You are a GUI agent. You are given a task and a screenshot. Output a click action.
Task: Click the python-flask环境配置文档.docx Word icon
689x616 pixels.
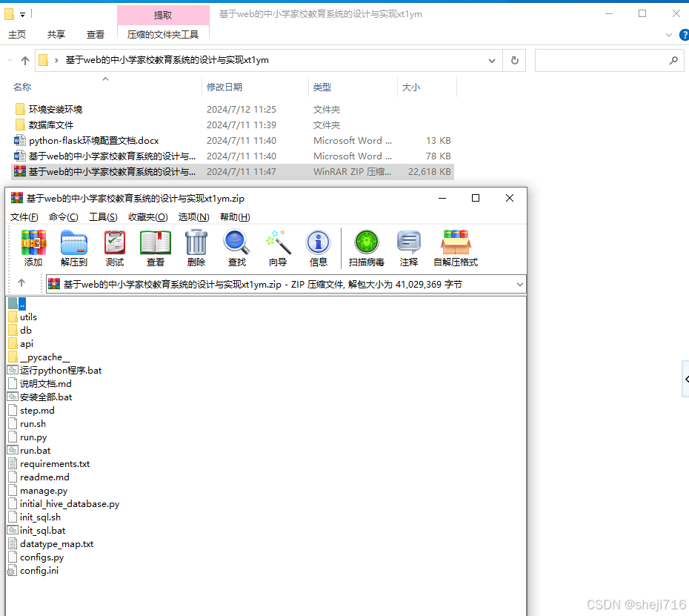coord(20,141)
